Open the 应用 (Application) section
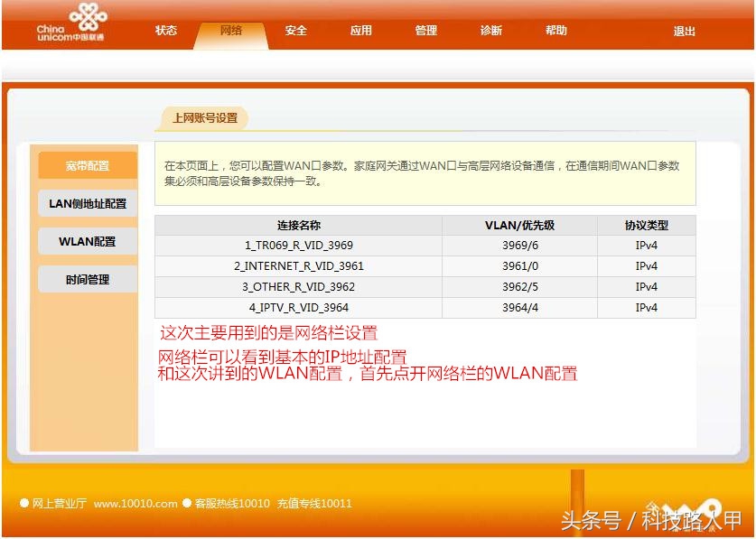Viewport: 756px width, 539px height. click(360, 30)
